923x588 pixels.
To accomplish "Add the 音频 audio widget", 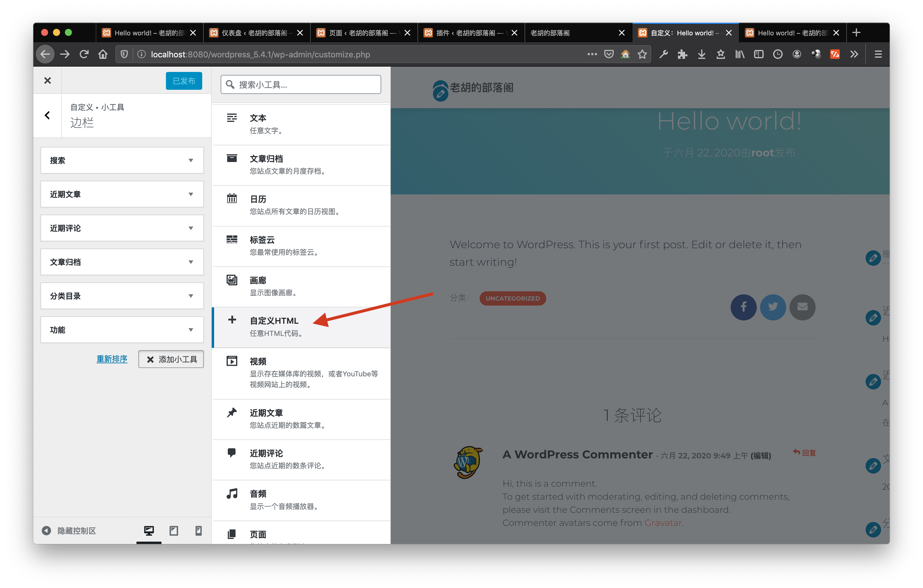I will (301, 500).
